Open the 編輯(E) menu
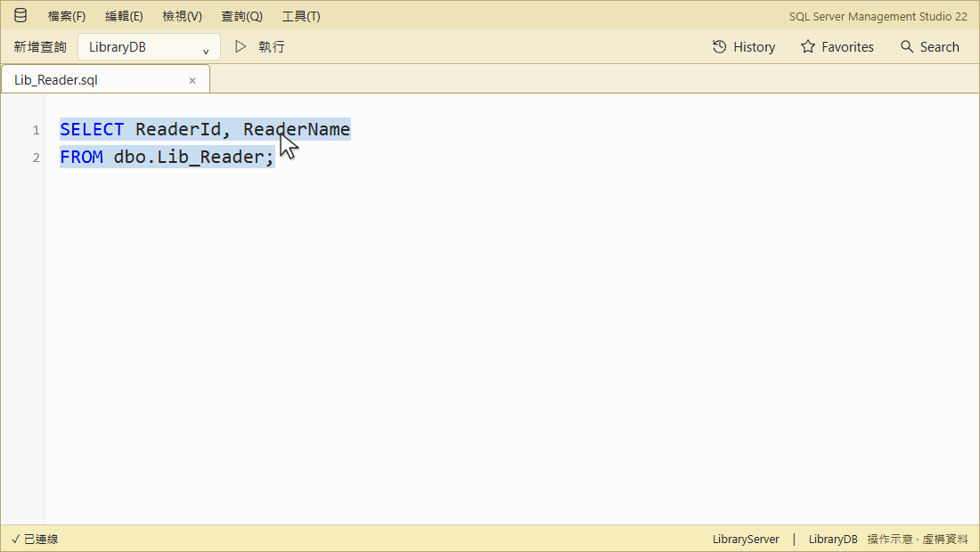 [124, 16]
